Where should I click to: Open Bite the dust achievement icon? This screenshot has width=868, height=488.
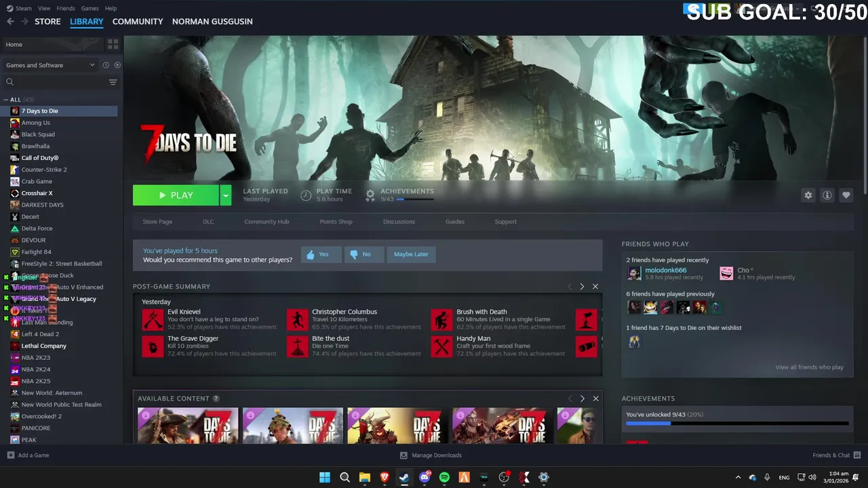pyautogui.click(x=297, y=346)
